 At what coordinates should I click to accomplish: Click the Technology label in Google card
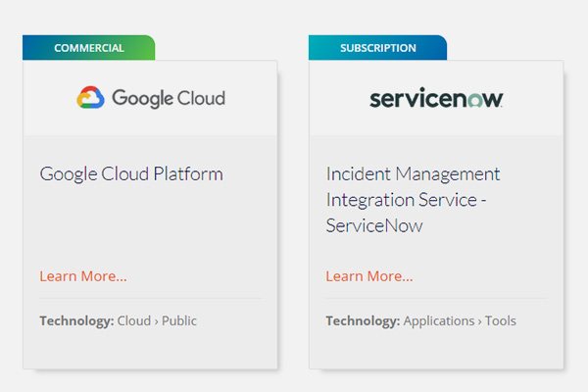pyautogui.click(x=76, y=320)
